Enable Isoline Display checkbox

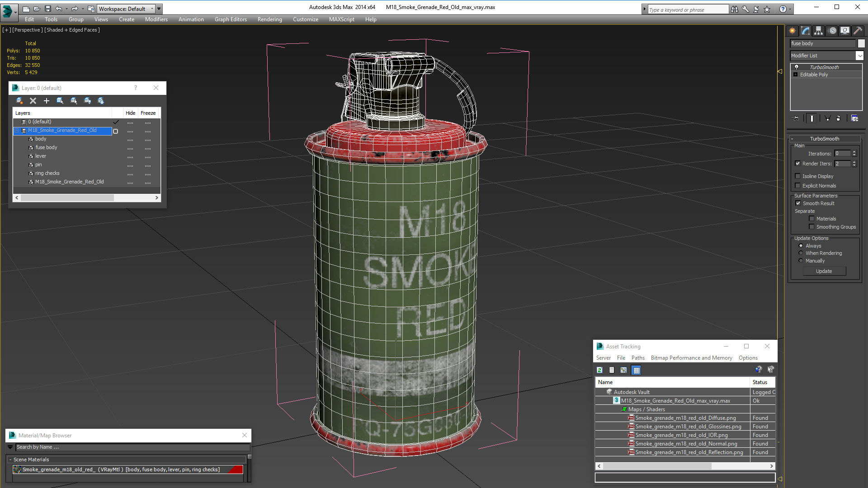click(x=798, y=176)
